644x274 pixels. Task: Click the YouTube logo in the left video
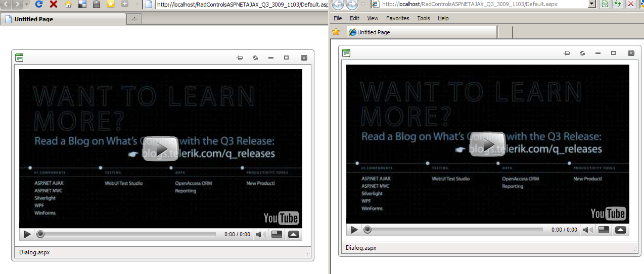[281, 218]
